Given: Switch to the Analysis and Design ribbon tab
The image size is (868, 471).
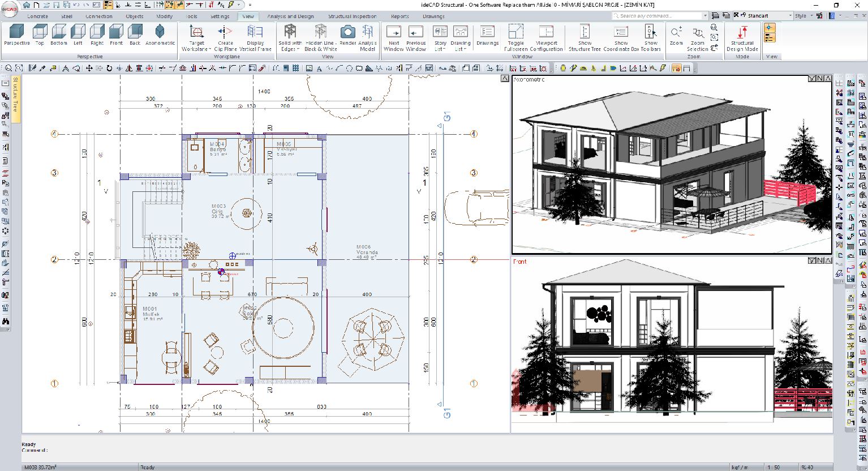Looking at the screenshot, I should click(x=290, y=16).
